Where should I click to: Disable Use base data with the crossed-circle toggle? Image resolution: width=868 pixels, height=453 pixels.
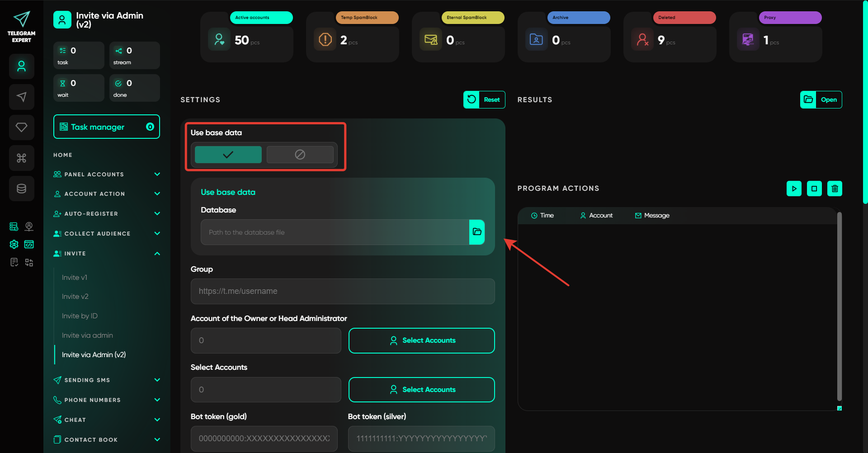[x=300, y=155]
